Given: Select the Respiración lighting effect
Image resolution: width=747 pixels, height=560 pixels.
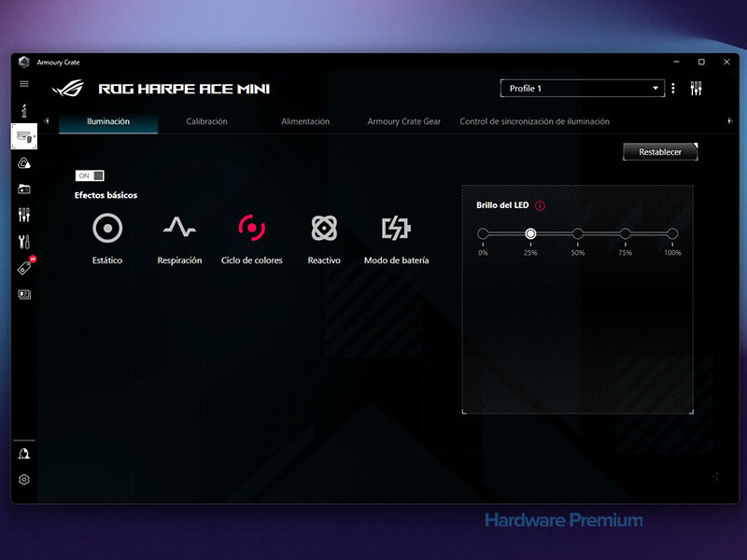Looking at the screenshot, I should 179,239.
